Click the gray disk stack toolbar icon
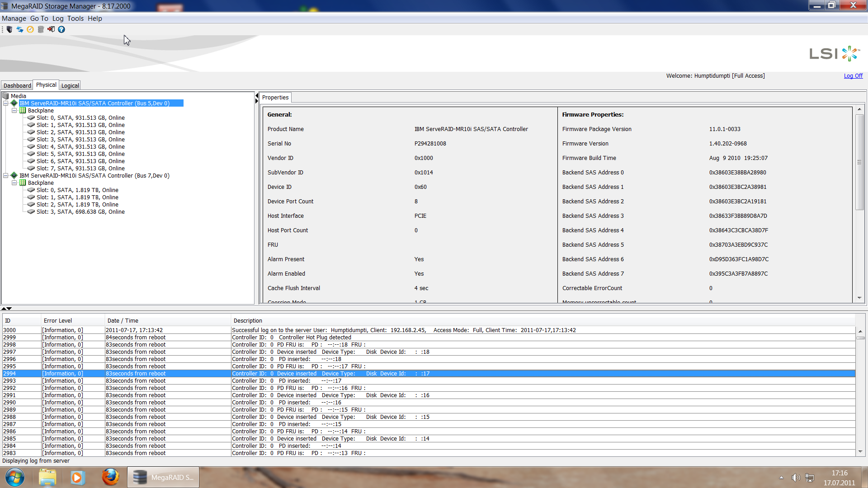 [x=41, y=29]
